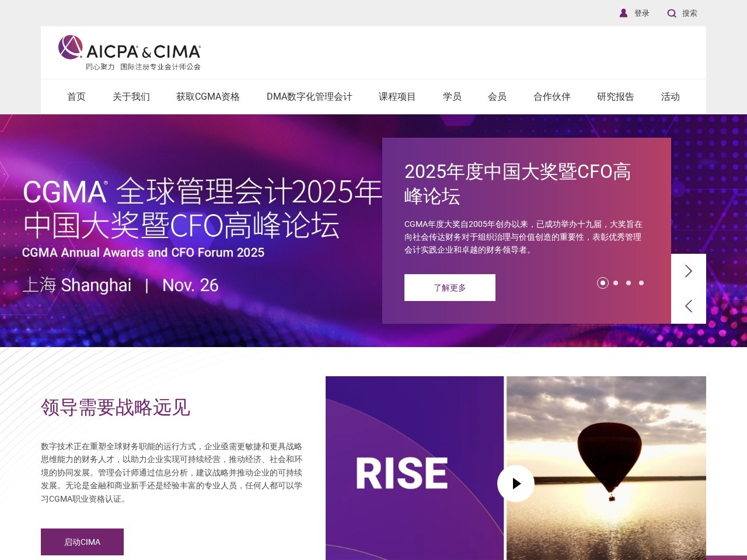Open the 获取CGMA资格 menu

click(x=208, y=97)
